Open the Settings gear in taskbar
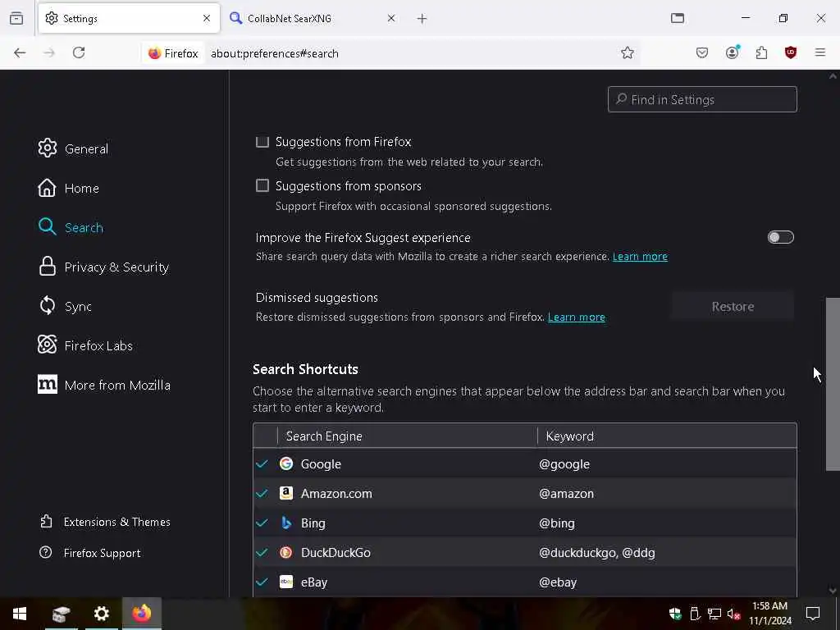The width and height of the screenshot is (840, 630). coord(101,614)
